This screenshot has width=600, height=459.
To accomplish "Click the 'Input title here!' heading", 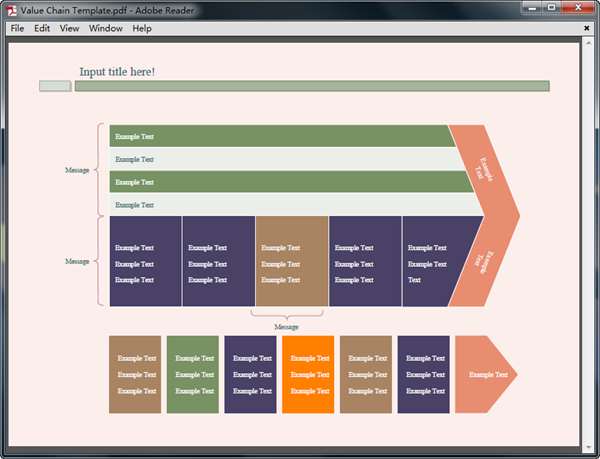I will pyautogui.click(x=117, y=72).
